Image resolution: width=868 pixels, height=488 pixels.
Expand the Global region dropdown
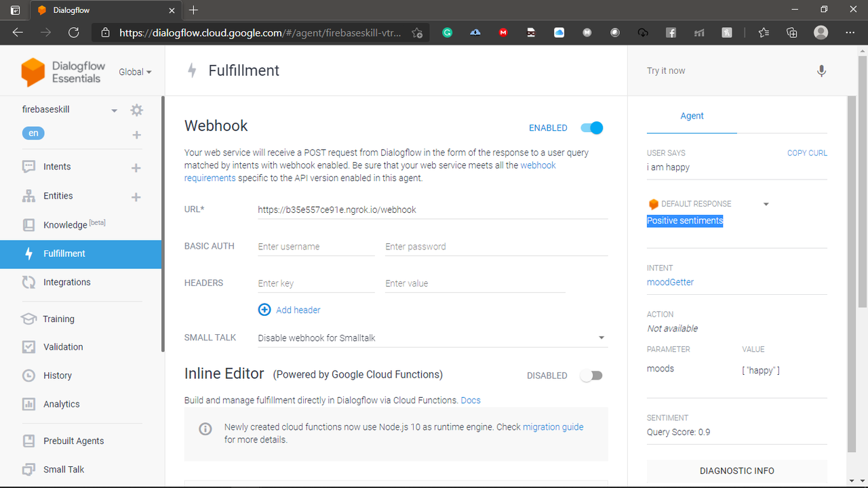[135, 72]
